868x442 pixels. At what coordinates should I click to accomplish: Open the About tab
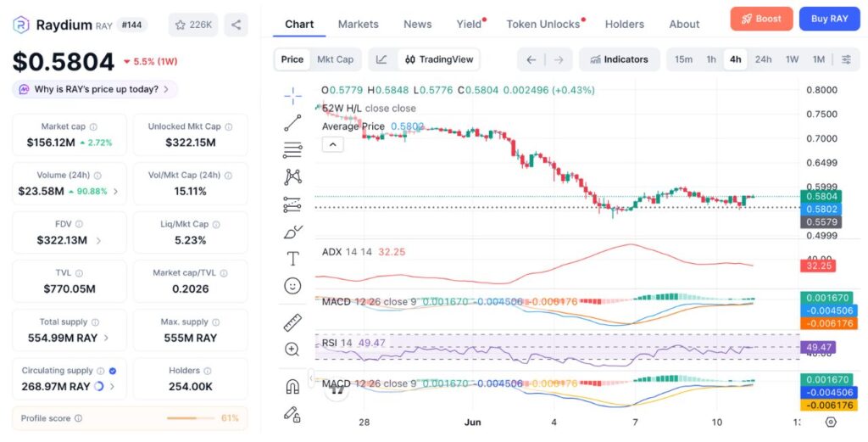(684, 25)
